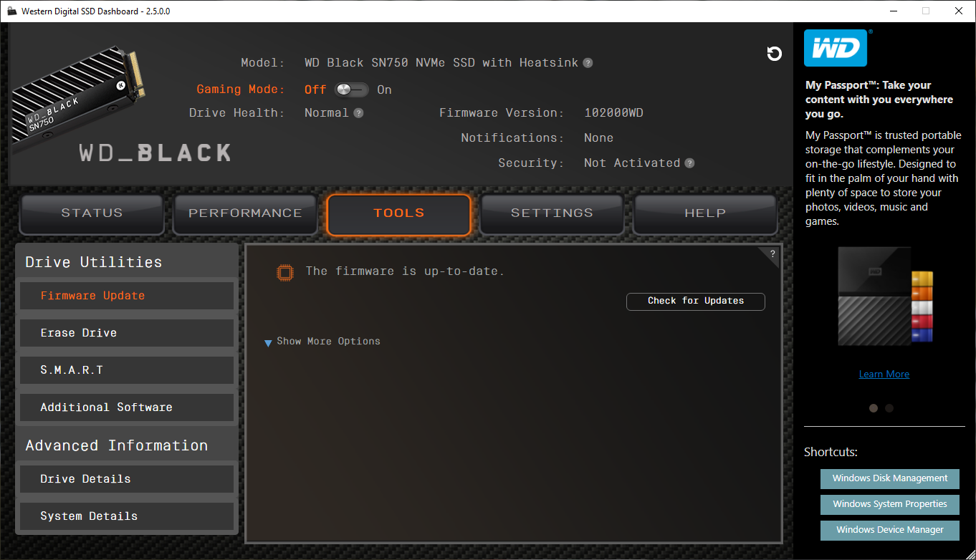Select the second carousel dot indicator

pyautogui.click(x=889, y=408)
